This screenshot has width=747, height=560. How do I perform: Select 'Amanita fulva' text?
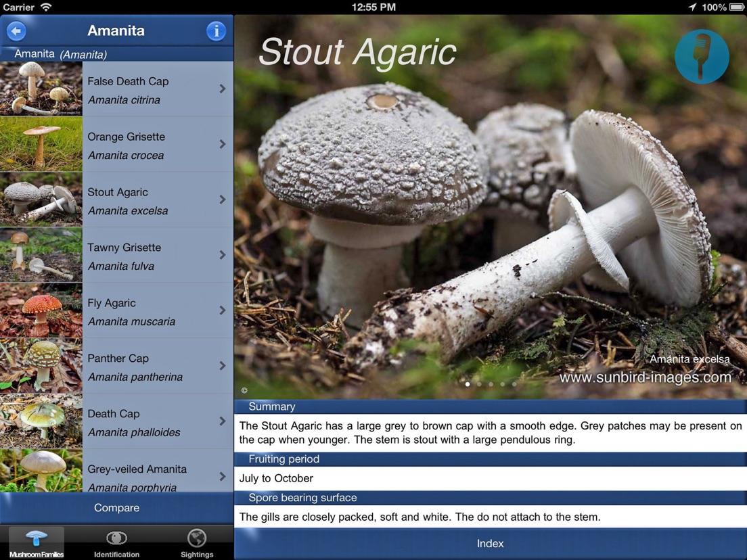[121, 266]
